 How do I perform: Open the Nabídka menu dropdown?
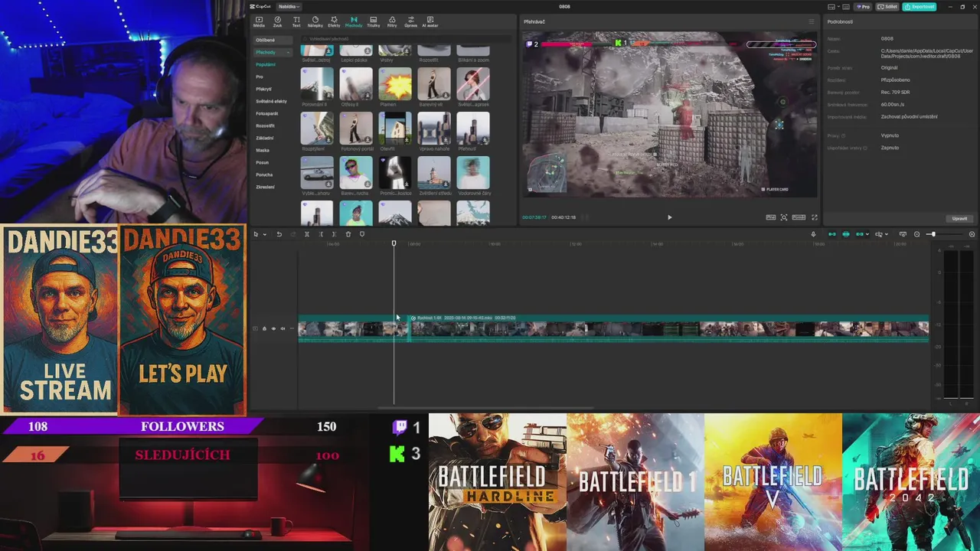(x=291, y=7)
